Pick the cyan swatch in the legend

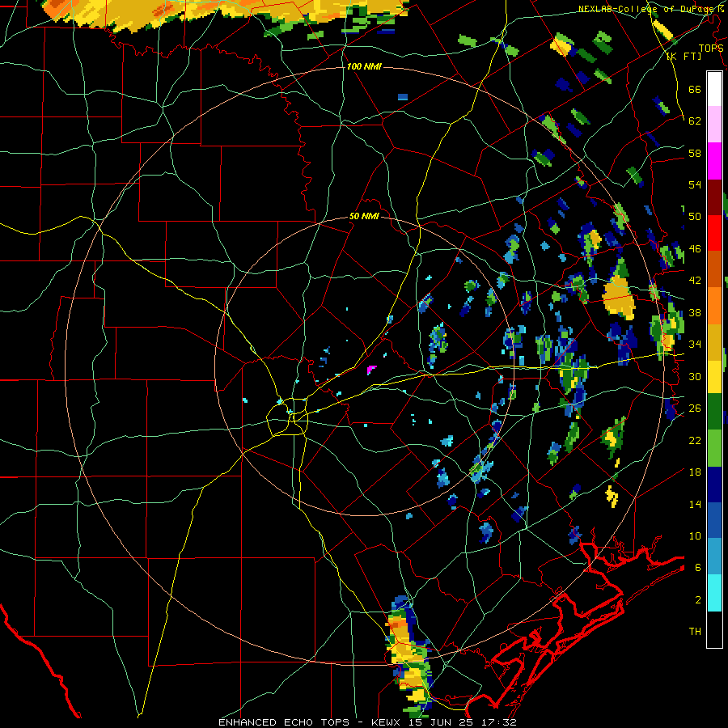click(714, 593)
